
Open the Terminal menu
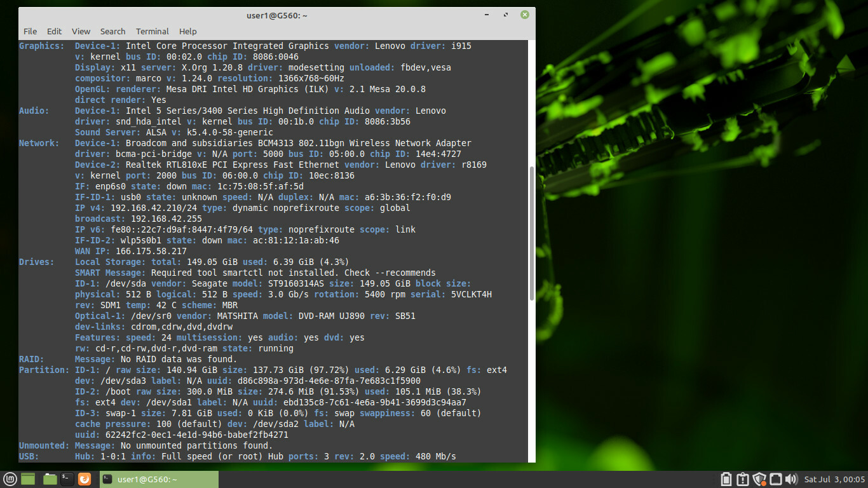click(x=153, y=31)
